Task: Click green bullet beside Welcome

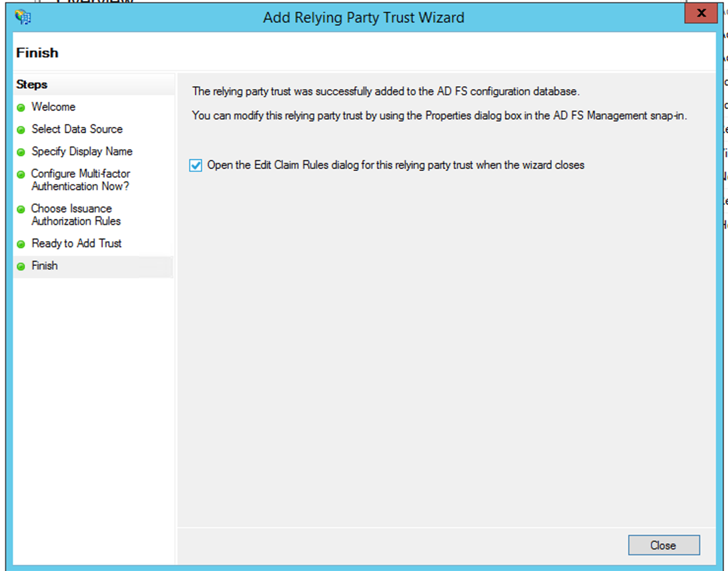Action: (x=21, y=108)
